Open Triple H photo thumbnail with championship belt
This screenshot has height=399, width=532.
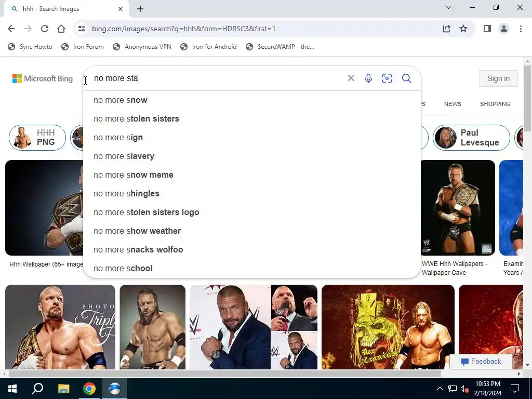click(60, 327)
